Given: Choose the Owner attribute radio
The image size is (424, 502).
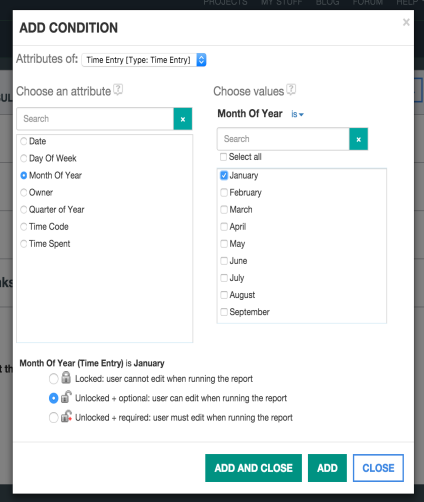Looking at the screenshot, I should (24, 192).
